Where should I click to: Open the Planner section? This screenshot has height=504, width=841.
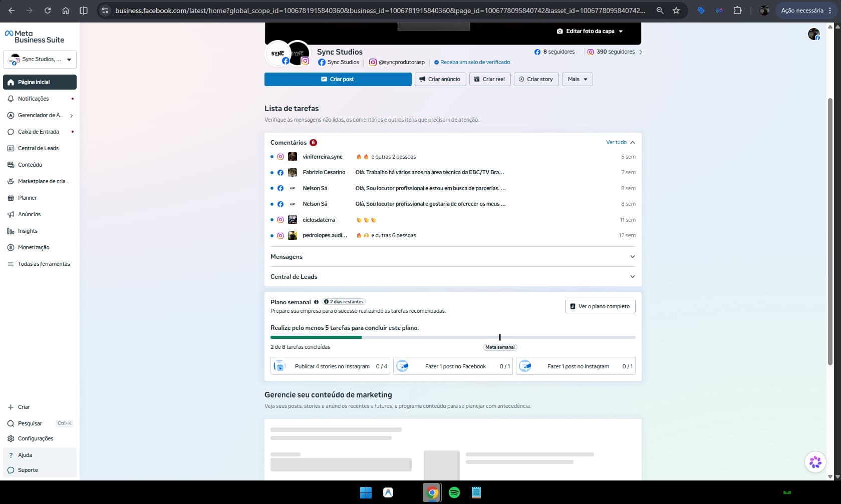40,198
